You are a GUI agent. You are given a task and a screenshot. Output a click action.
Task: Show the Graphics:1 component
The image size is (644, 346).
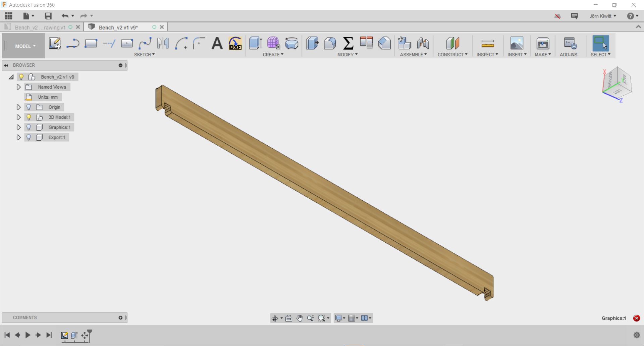click(29, 127)
